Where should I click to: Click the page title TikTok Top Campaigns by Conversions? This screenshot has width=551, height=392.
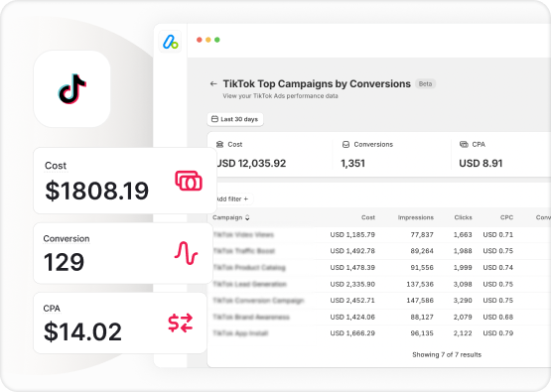tap(317, 84)
